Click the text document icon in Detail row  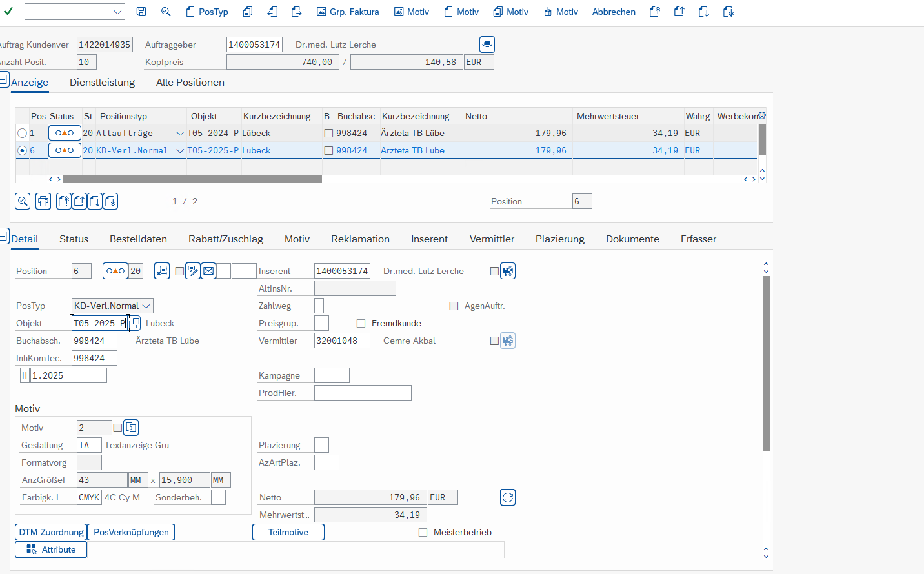[x=162, y=271]
